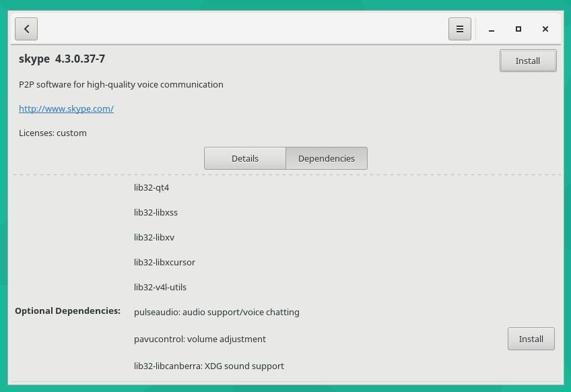The width and height of the screenshot is (571, 392).
Task: Click the lib32-libxss dependency entry
Action: pyautogui.click(x=156, y=212)
